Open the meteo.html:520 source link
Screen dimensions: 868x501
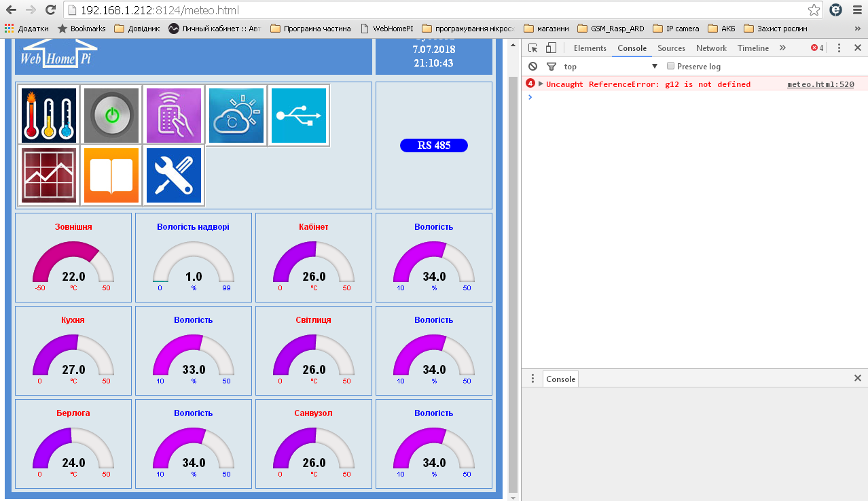[x=820, y=84]
